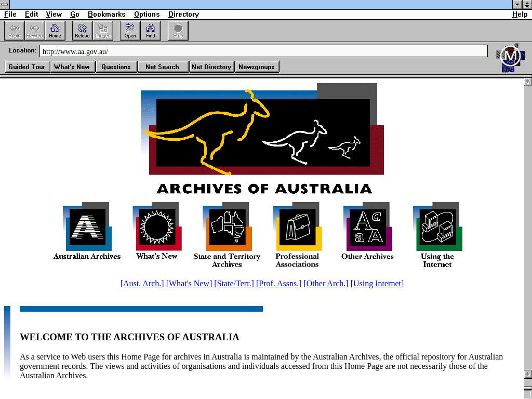Select the Professional Associations briefcase icon
The width and height of the screenshot is (532, 399).
297,227
